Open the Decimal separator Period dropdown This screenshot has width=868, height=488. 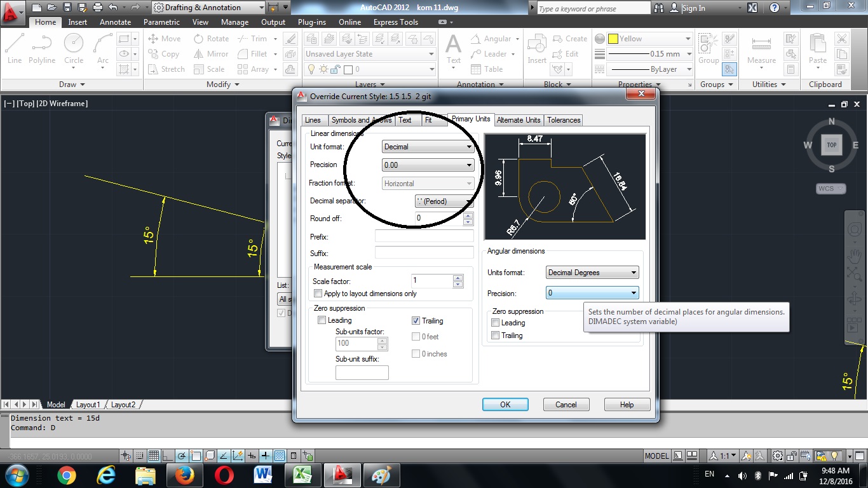coord(444,201)
